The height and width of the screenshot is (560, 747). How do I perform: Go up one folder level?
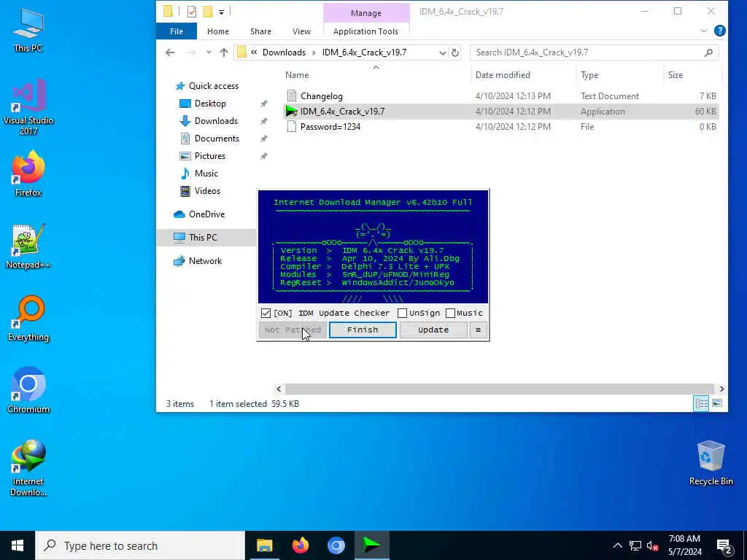[223, 52]
